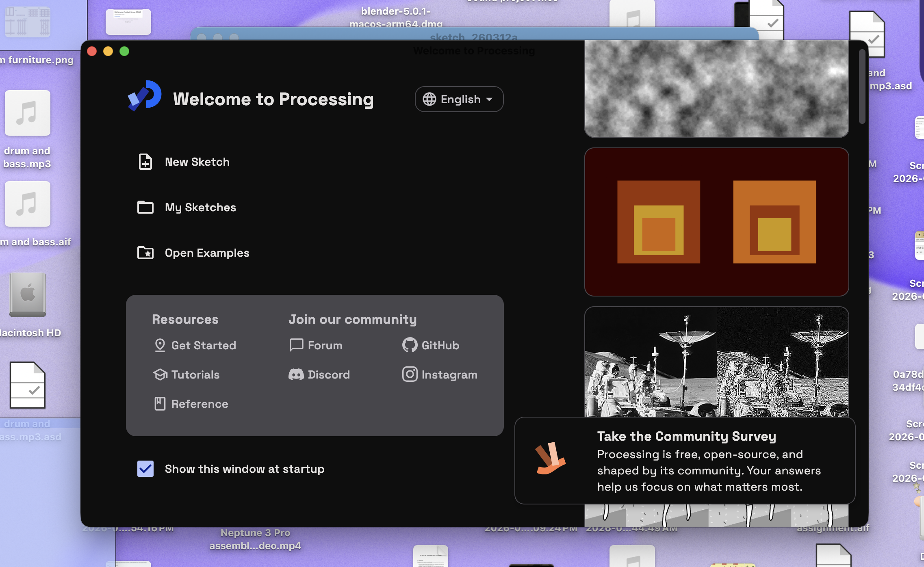The image size is (924, 567).
Task: Click the Albers squares example thumbnail
Action: tap(716, 222)
